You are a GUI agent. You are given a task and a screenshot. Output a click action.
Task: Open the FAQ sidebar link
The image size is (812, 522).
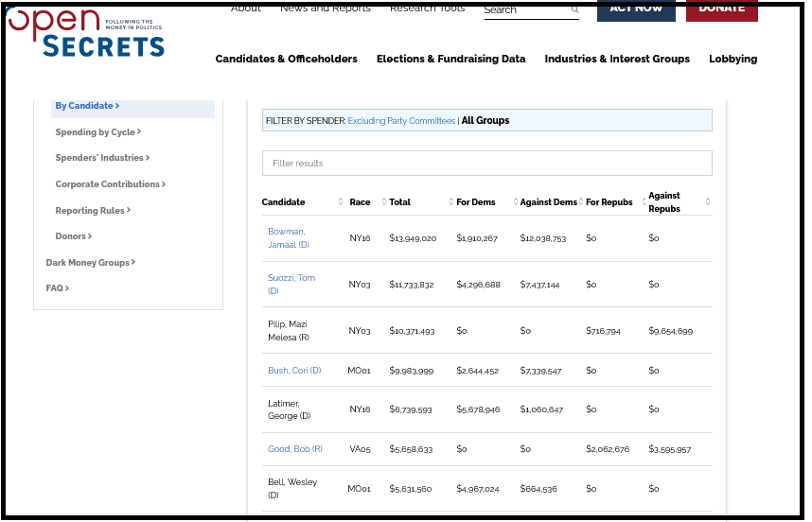tap(57, 287)
